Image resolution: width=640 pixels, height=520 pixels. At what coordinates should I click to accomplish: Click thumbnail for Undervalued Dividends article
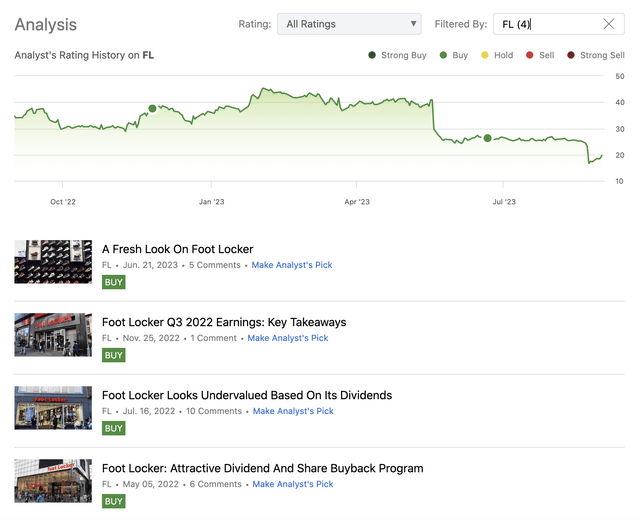tap(53, 408)
